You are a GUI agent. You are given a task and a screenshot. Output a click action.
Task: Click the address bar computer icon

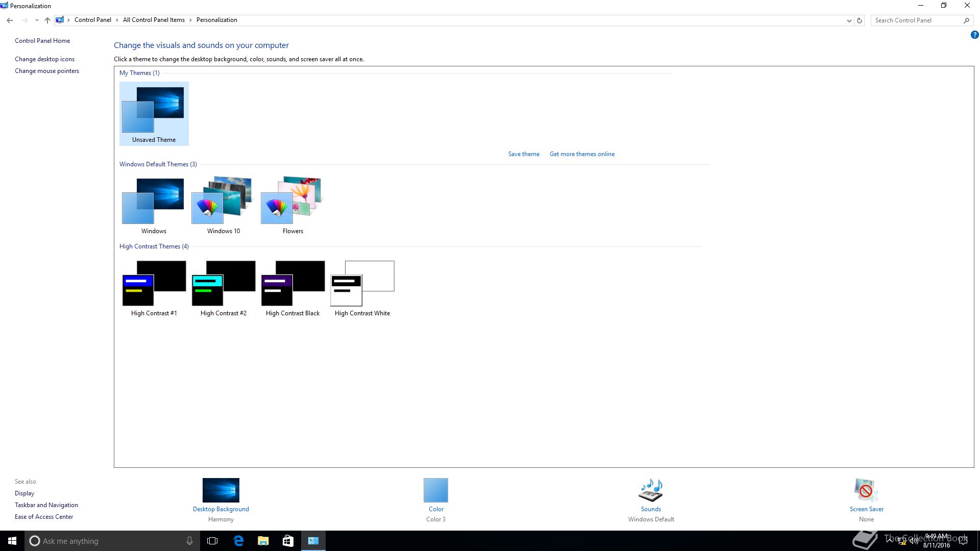pyautogui.click(x=60, y=20)
